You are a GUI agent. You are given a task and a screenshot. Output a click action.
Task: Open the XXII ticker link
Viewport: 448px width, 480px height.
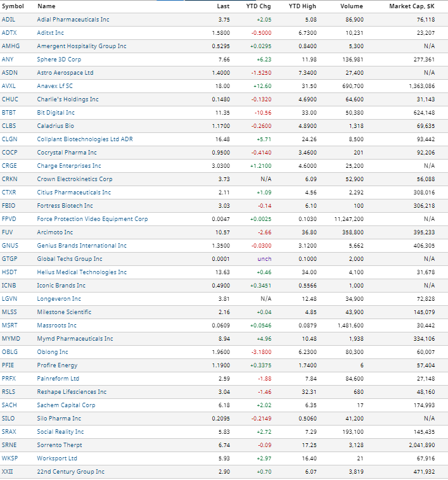point(8,472)
